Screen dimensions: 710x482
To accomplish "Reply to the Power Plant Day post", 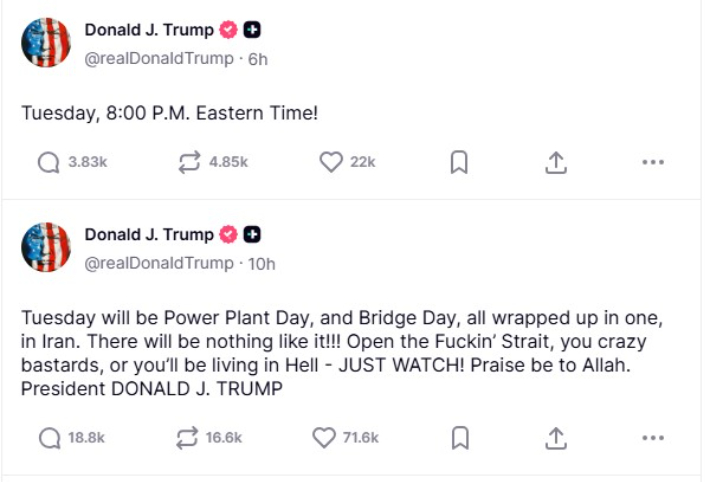I will [x=48, y=437].
